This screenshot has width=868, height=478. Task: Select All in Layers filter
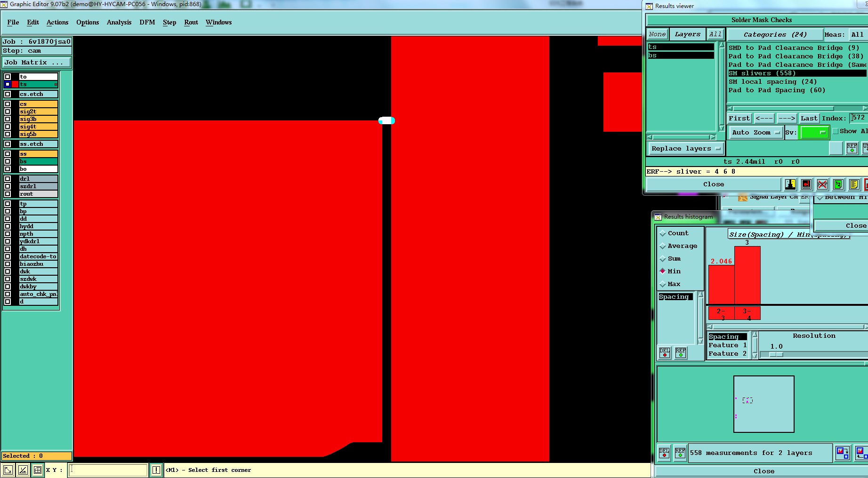715,34
